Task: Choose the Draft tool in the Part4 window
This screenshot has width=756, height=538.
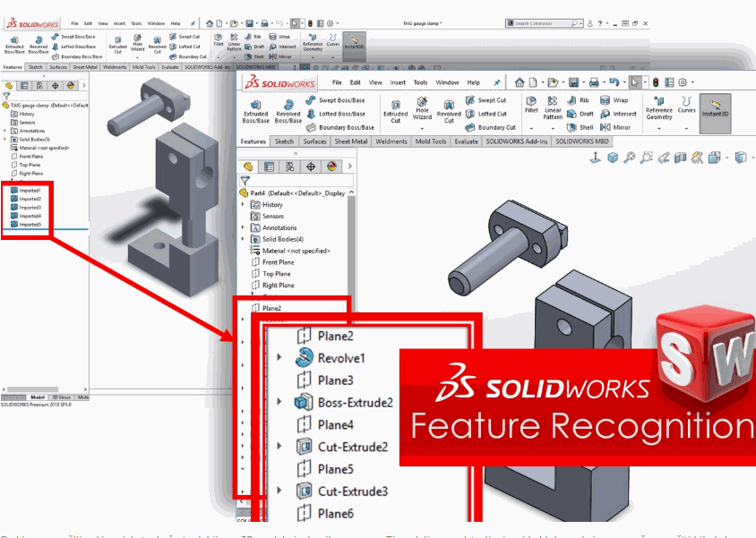Action: coord(580,114)
